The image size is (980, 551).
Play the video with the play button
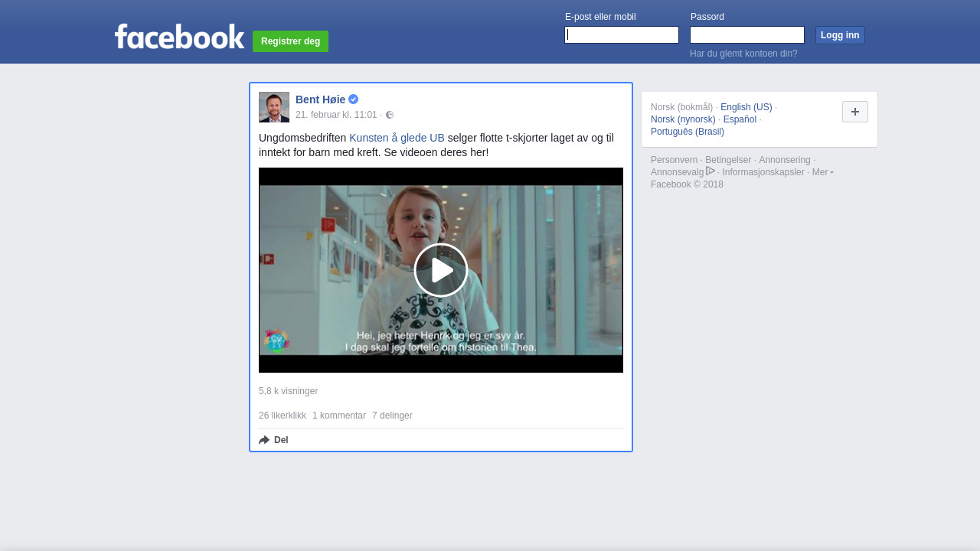pos(441,270)
